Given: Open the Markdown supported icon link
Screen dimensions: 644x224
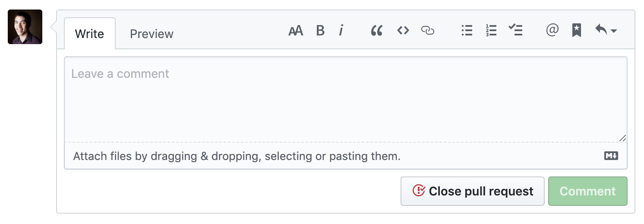Looking at the screenshot, I should click(611, 156).
